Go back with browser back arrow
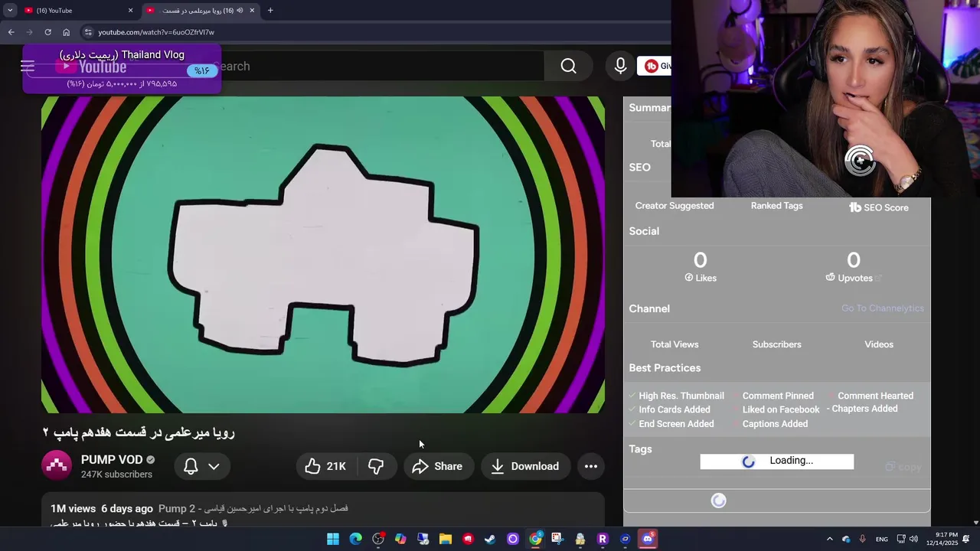 click(11, 32)
